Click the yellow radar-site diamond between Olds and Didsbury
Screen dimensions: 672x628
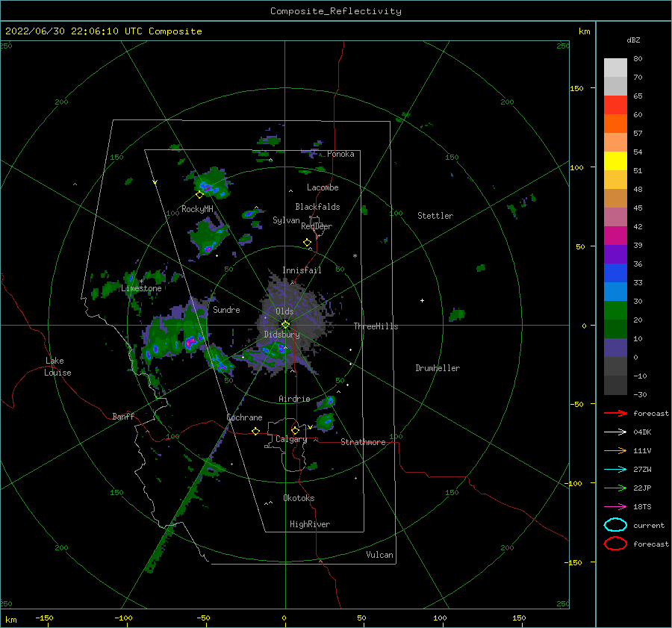coord(285,325)
